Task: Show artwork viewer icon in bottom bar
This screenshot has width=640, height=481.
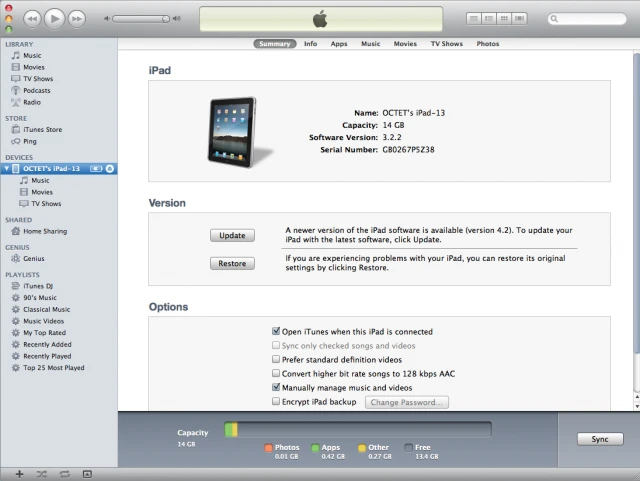Action: pos(87,474)
